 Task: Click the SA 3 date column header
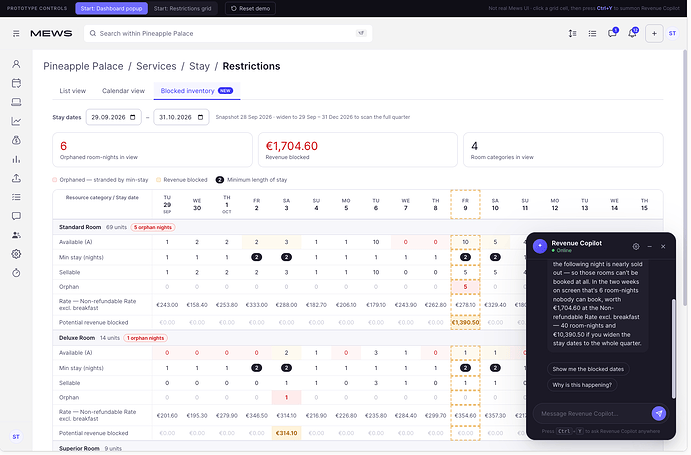pos(286,205)
